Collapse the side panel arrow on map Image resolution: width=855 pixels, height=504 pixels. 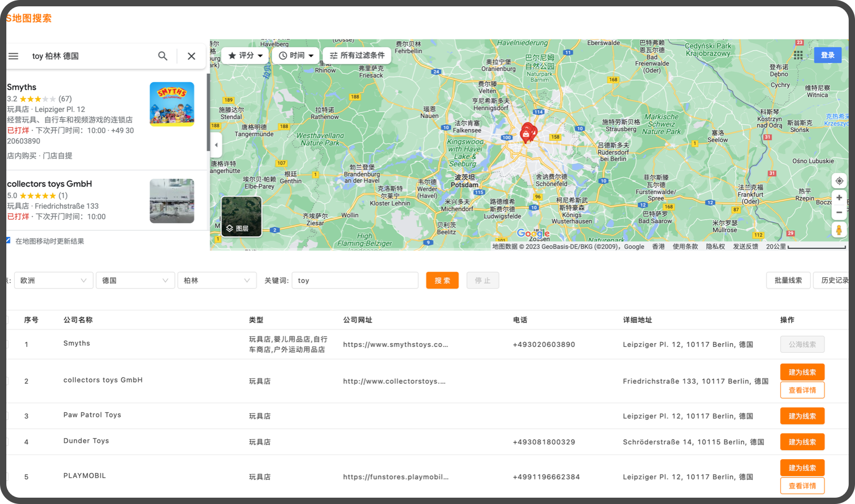pyautogui.click(x=216, y=145)
